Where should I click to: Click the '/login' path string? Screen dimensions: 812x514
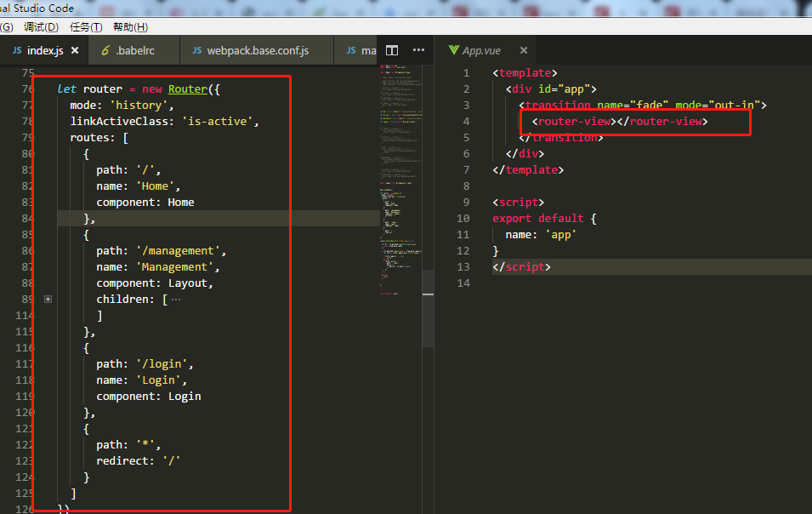(x=162, y=363)
